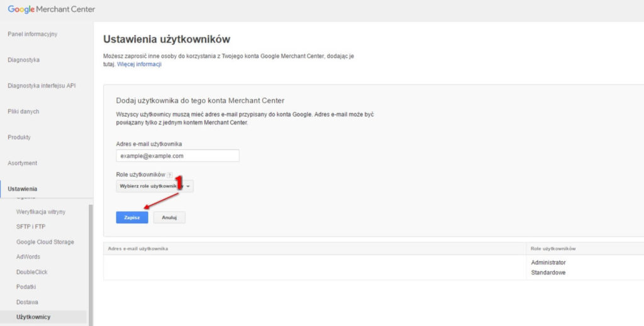Click the Anuluj button
This screenshot has height=326, width=644.
coord(169,217)
